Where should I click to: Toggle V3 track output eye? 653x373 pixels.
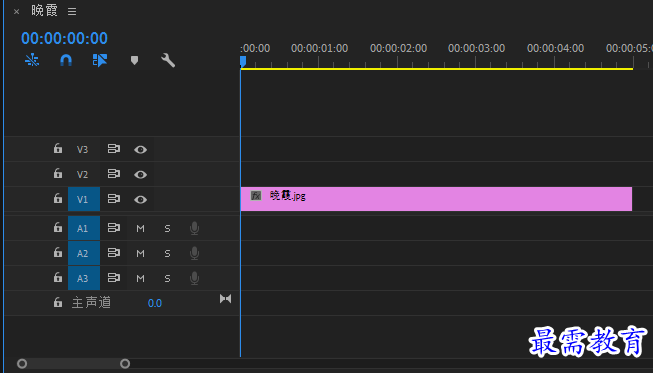tap(140, 149)
